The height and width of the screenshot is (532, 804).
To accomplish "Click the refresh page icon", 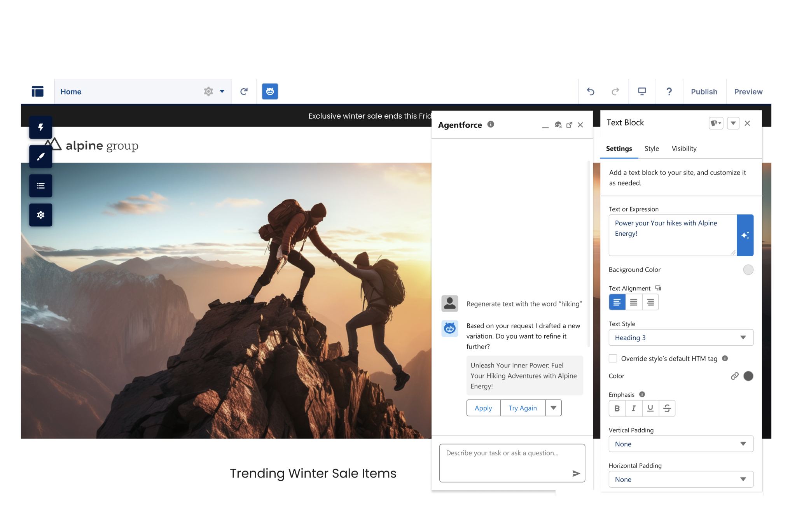I will [x=244, y=91].
